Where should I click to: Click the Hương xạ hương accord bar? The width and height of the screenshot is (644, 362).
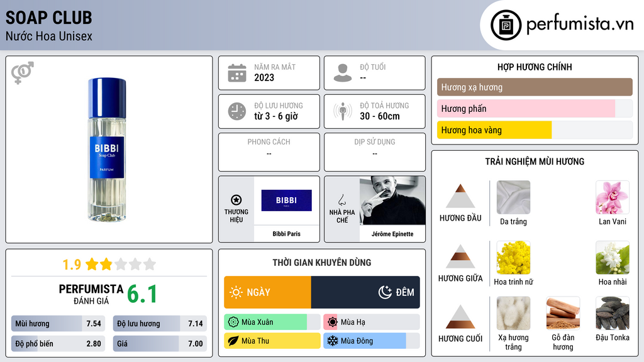[x=535, y=87]
